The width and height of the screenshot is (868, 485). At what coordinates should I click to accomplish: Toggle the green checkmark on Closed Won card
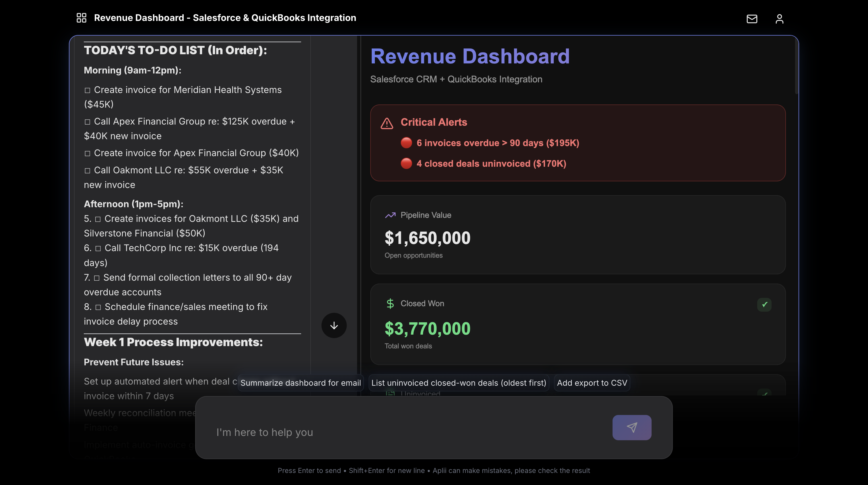[765, 304]
